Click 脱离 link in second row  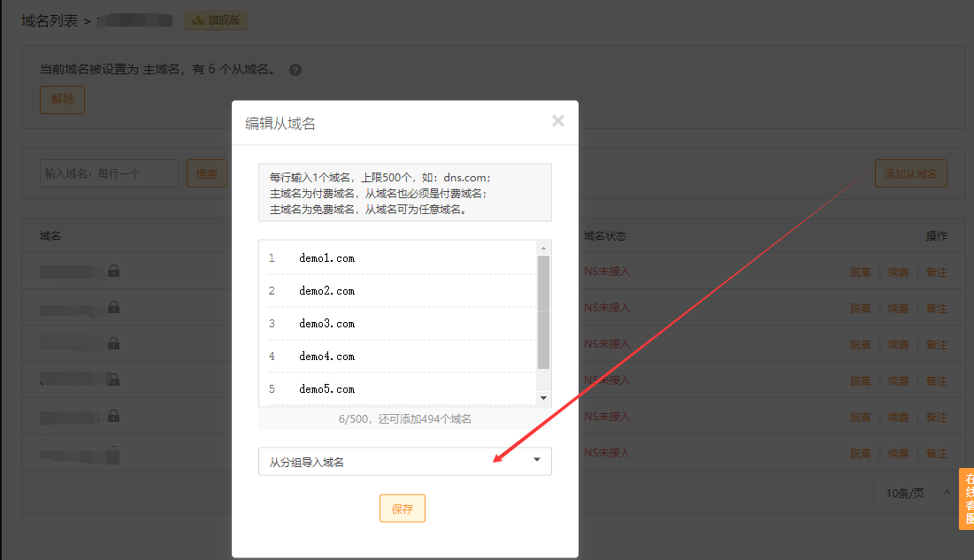860,309
